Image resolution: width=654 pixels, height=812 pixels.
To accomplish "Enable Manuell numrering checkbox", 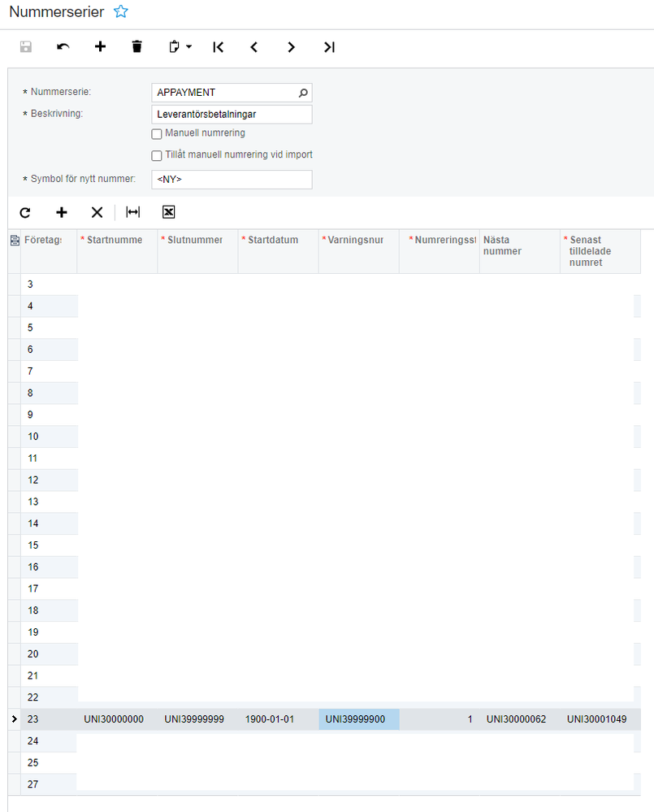I will click(157, 134).
